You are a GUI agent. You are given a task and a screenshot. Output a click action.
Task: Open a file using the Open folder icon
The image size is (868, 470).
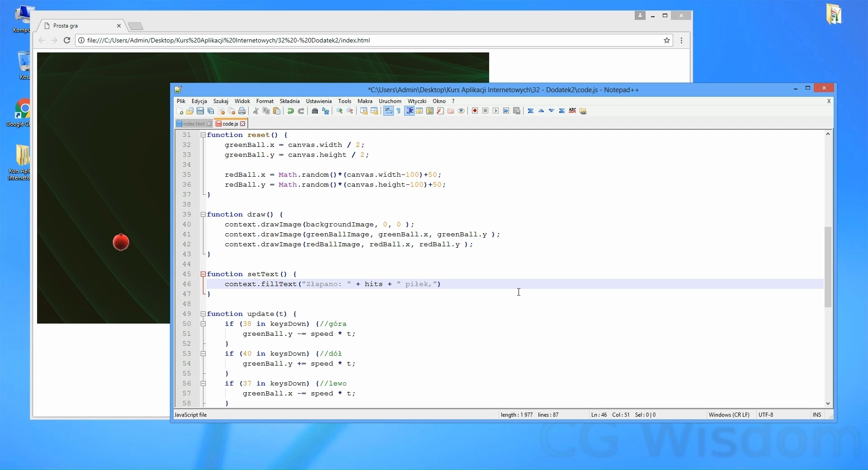point(189,111)
